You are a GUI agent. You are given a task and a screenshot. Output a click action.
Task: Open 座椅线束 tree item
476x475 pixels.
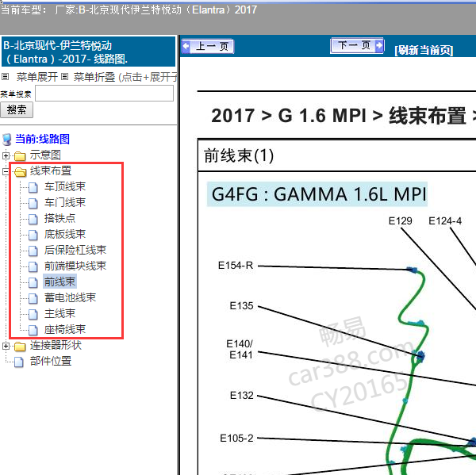pos(65,329)
